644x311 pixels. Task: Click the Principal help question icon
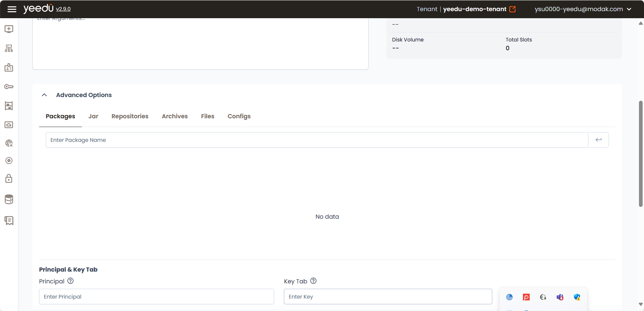(70, 281)
